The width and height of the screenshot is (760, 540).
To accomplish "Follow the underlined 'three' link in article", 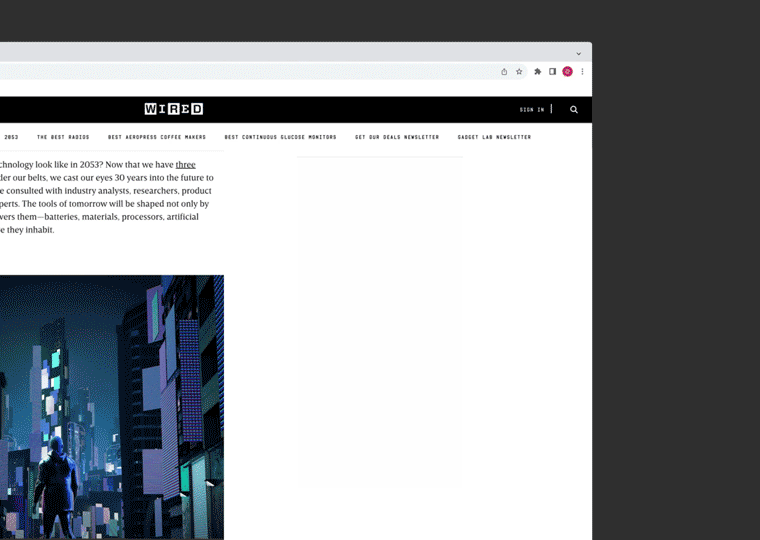I will (186, 165).
